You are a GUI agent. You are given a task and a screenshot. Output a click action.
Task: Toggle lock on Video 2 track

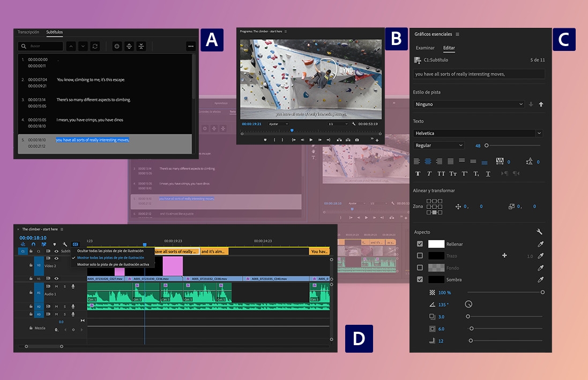pos(31,265)
